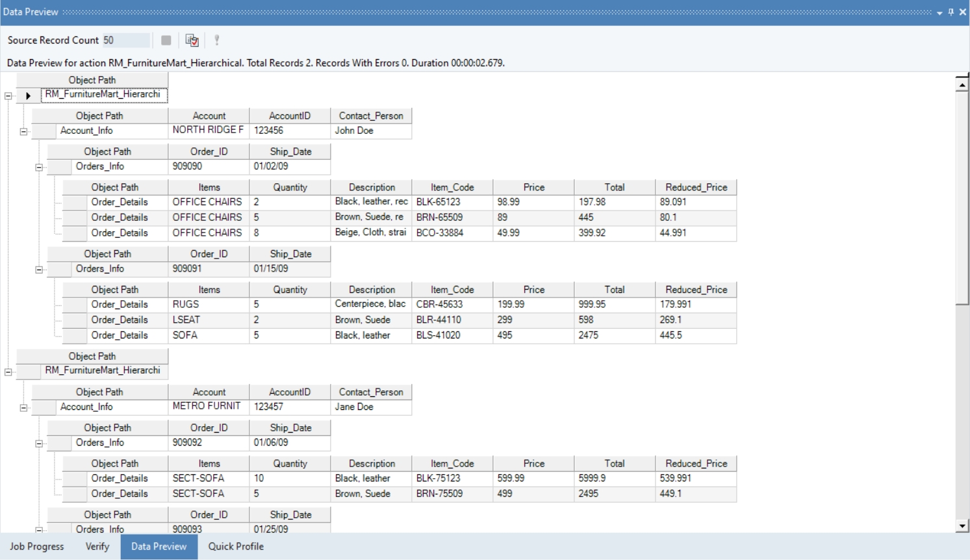Click the vertical scrollbar thumb
This screenshot has width=970, height=560.
coord(962,197)
